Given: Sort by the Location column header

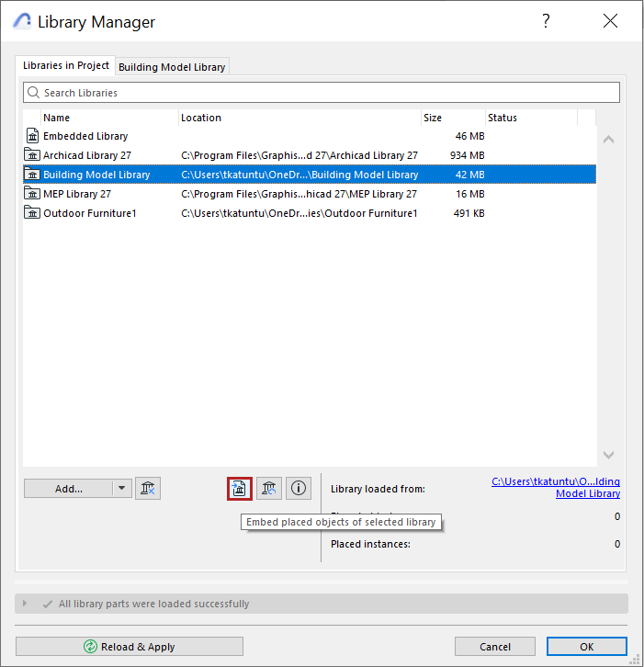Looking at the screenshot, I should pyautogui.click(x=299, y=118).
